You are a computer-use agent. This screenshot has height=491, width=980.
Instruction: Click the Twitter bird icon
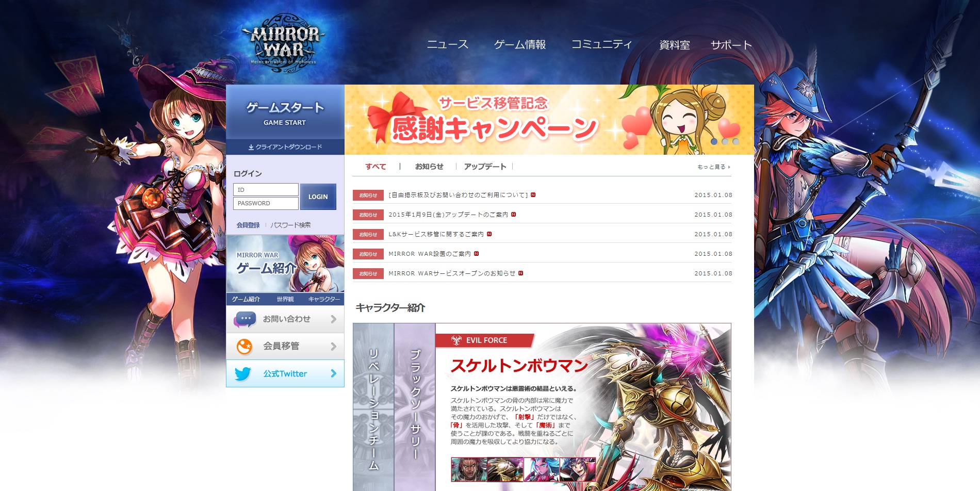point(243,373)
